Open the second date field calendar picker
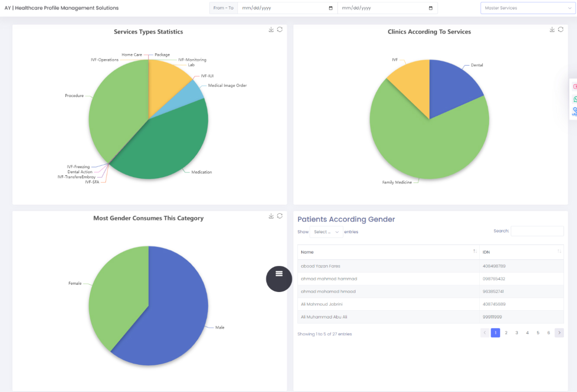 click(x=430, y=8)
